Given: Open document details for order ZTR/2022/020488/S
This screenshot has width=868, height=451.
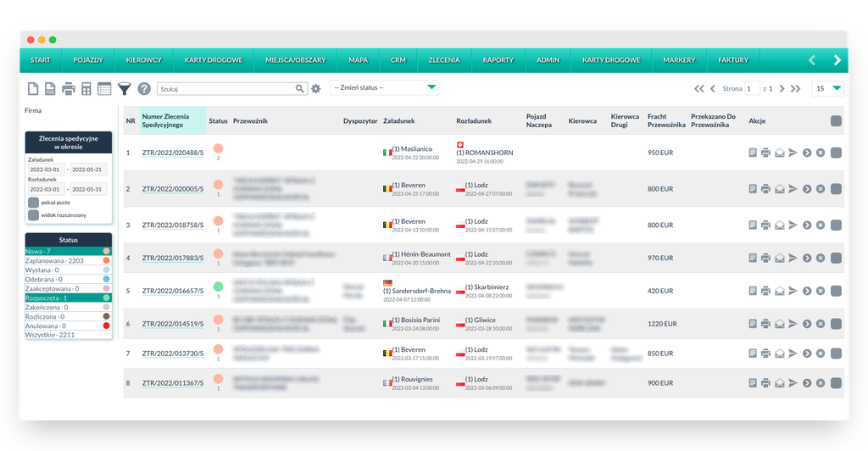Looking at the screenshot, I should (753, 153).
